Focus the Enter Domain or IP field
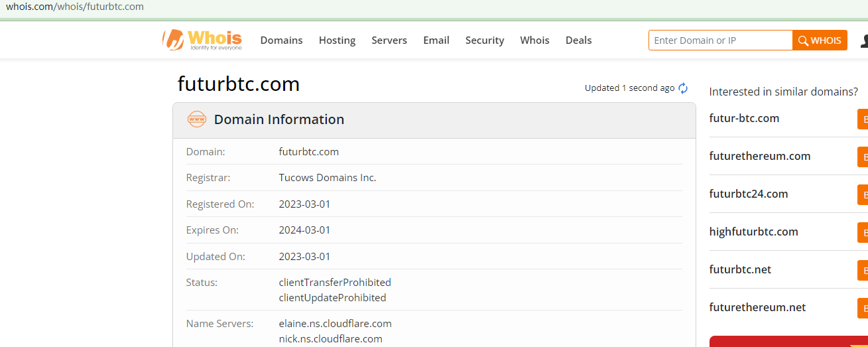The height and width of the screenshot is (347, 868). [x=720, y=40]
